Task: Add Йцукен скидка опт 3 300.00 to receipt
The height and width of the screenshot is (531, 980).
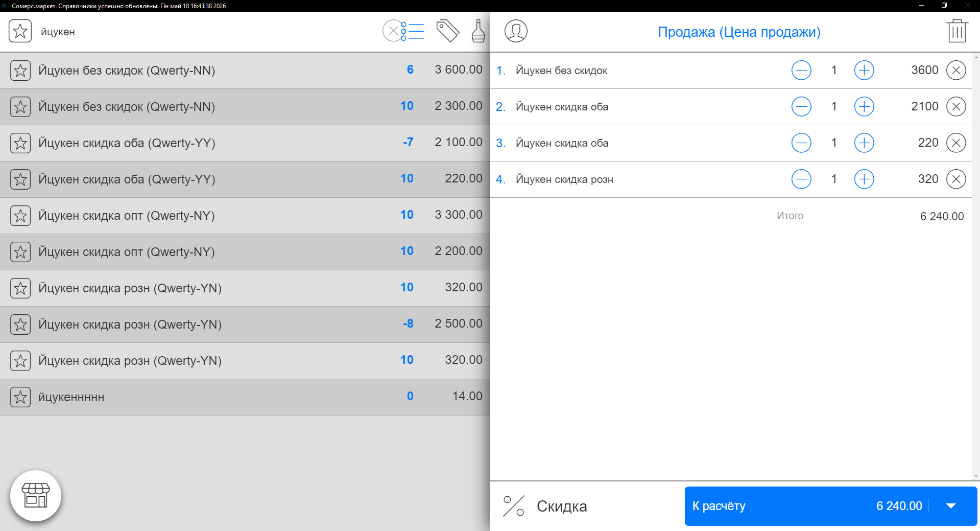Action: (x=245, y=216)
